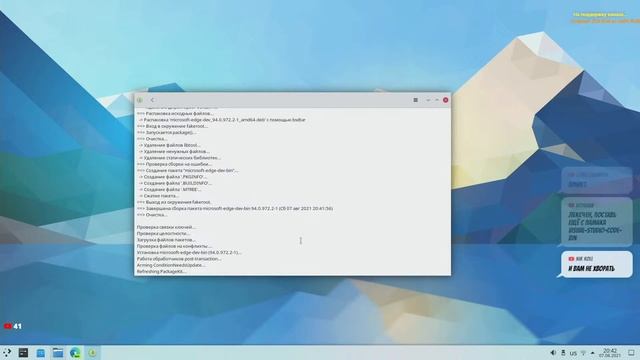Viewport: 640px width, 360px height.
Task: Click the log line 'Запускается package()...'
Action: [167, 133]
